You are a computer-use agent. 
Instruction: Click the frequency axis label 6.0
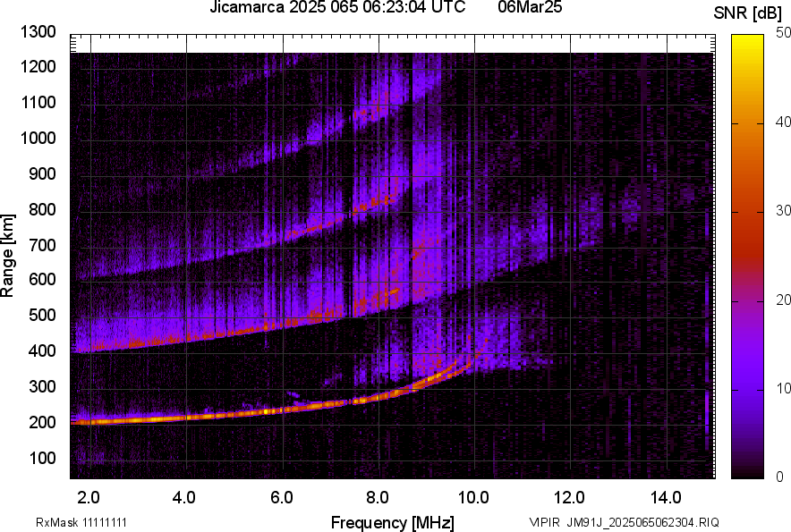[x=281, y=498]
